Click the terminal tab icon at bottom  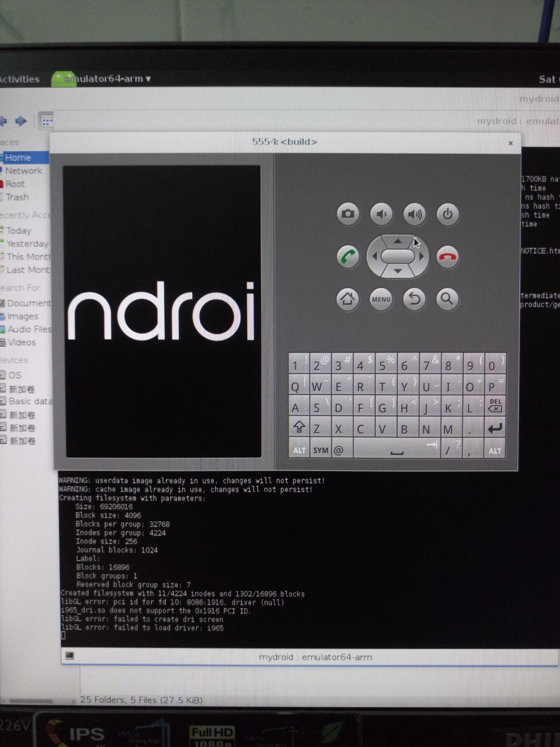[x=70, y=656]
